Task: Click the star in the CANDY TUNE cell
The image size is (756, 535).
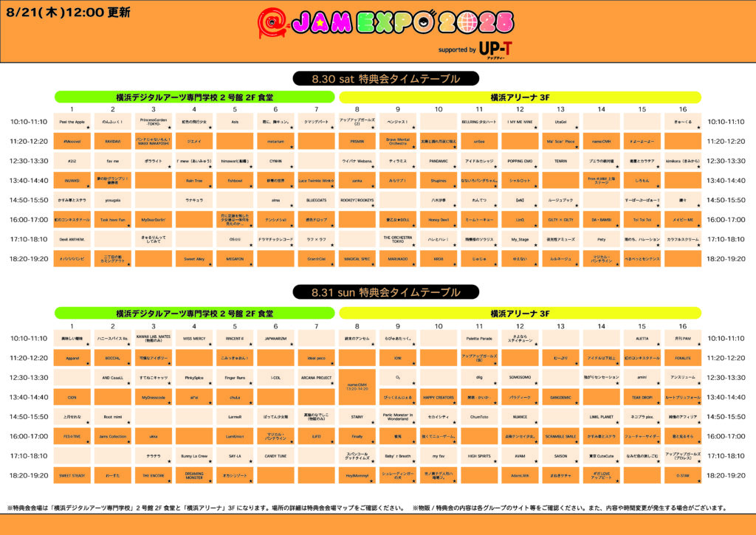Action: tap(293, 461)
